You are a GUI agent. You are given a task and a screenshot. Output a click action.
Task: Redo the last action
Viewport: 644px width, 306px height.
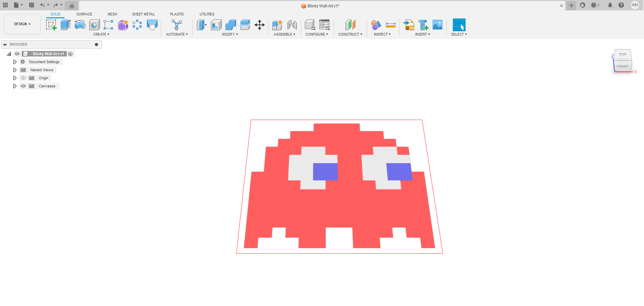[x=56, y=5]
